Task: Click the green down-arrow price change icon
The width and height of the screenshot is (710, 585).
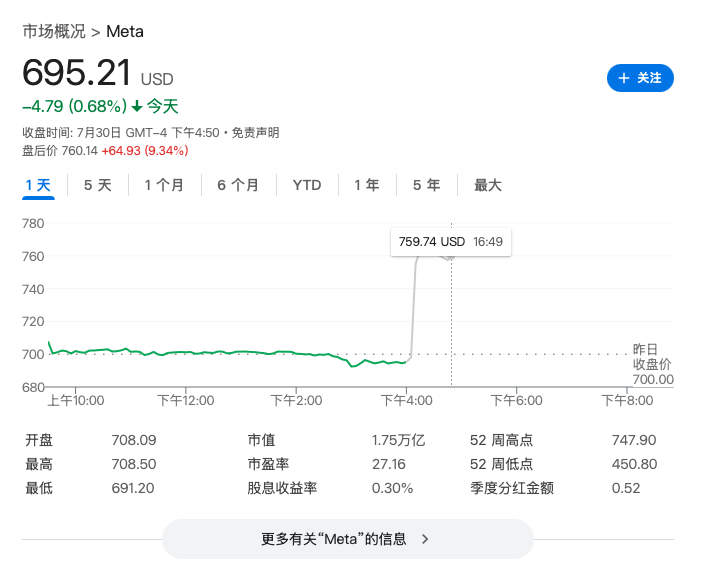Action: click(137, 106)
